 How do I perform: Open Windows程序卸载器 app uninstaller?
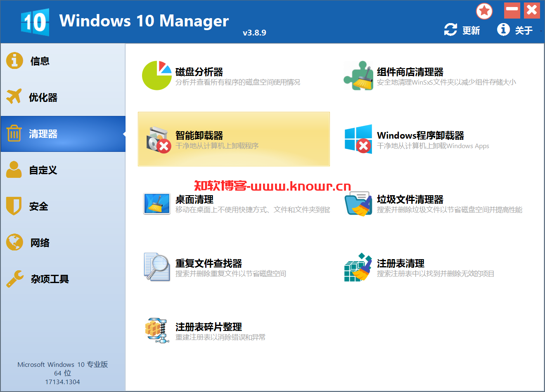tap(435, 139)
